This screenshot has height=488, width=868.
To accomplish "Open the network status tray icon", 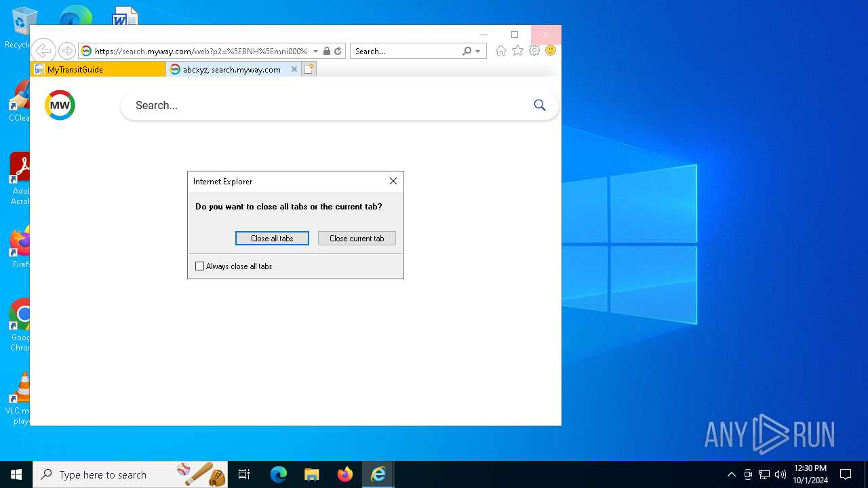I will pyautogui.click(x=764, y=474).
